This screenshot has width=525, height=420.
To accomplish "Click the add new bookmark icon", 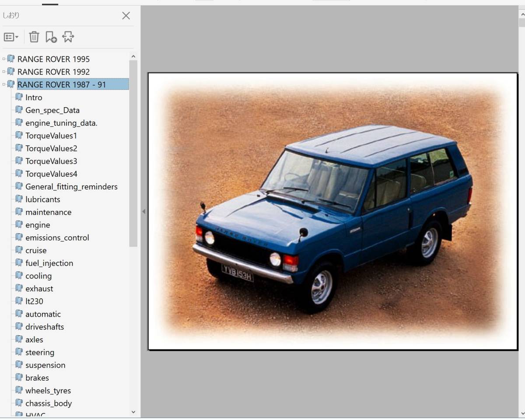I will 51,37.
